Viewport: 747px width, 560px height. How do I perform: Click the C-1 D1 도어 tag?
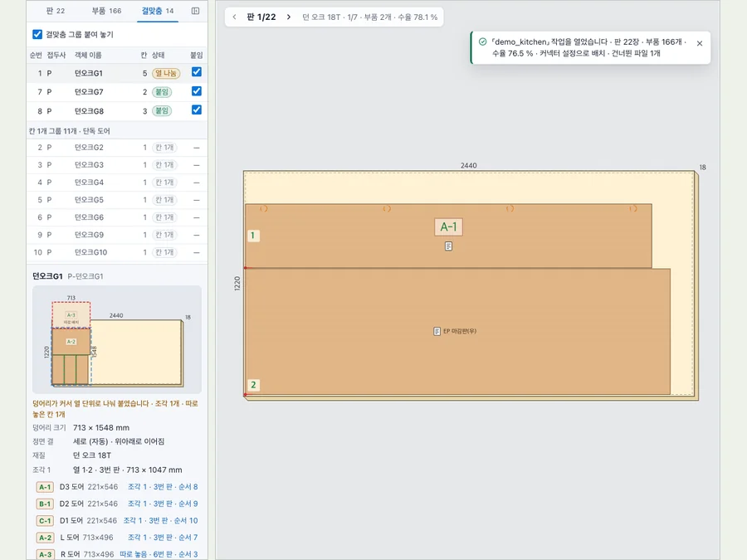(45, 521)
